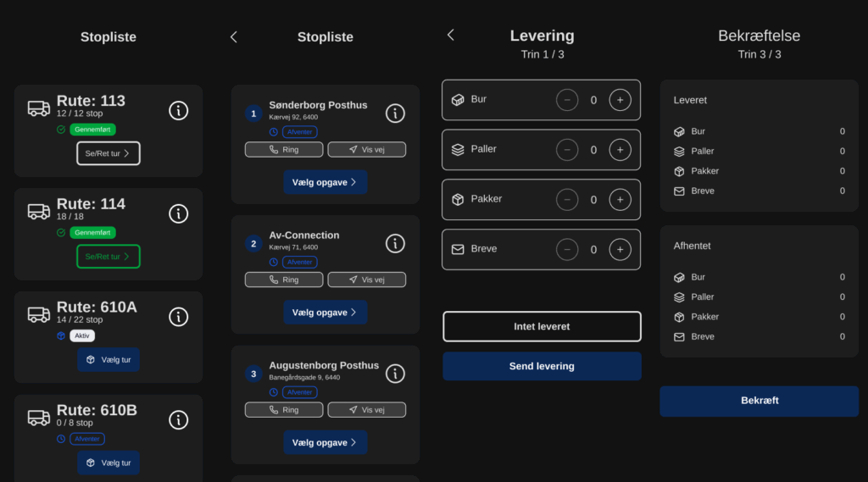Viewport: 868px width, 482px height.
Task: Go back from Levering screen
Action: click(x=451, y=35)
